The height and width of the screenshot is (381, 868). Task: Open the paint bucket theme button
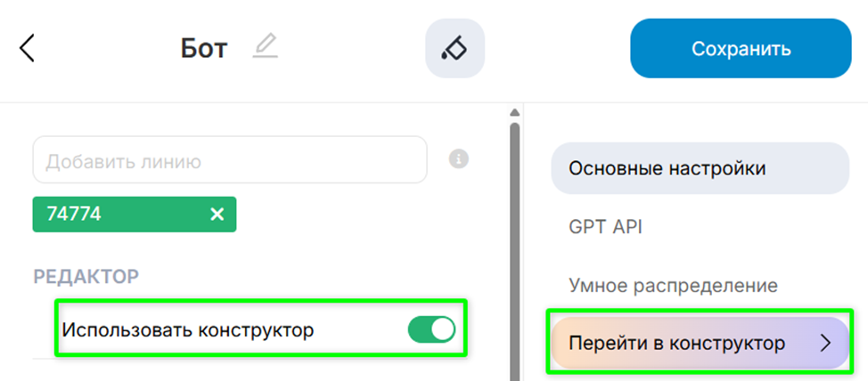(x=454, y=48)
